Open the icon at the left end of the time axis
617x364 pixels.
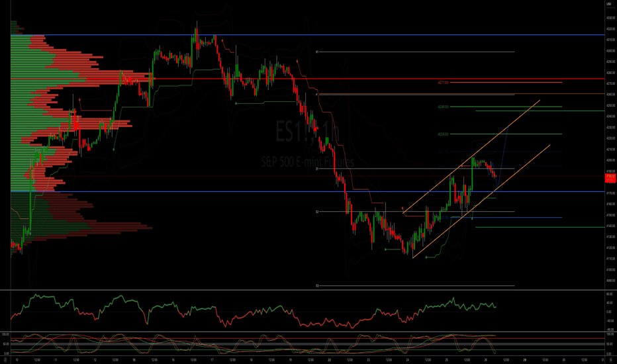(x=5, y=359)
